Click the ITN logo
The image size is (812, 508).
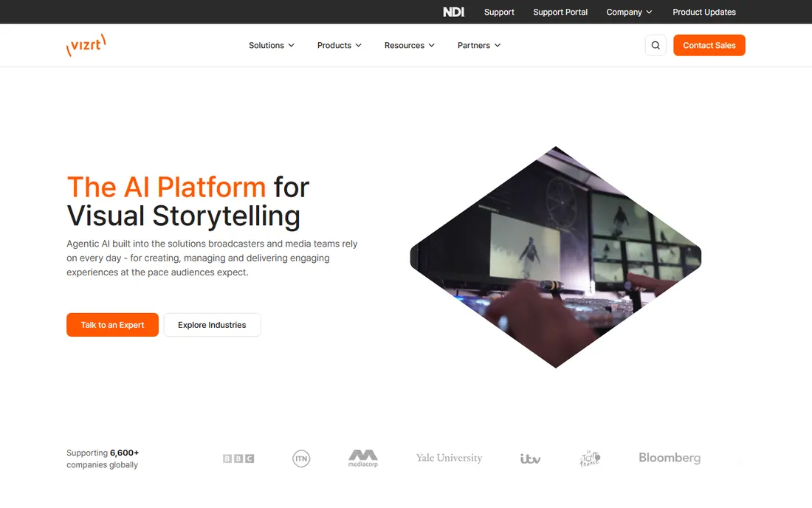click(301, 459)
